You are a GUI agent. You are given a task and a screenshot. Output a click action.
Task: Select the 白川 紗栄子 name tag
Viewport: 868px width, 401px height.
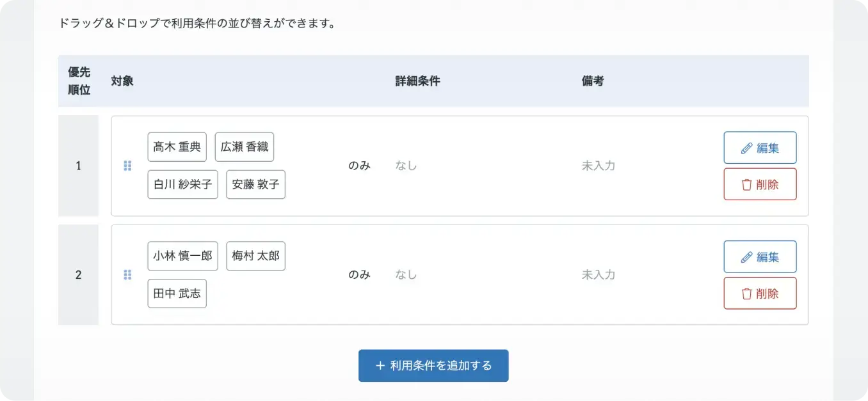pyautogui.click(x=183, y=184)
